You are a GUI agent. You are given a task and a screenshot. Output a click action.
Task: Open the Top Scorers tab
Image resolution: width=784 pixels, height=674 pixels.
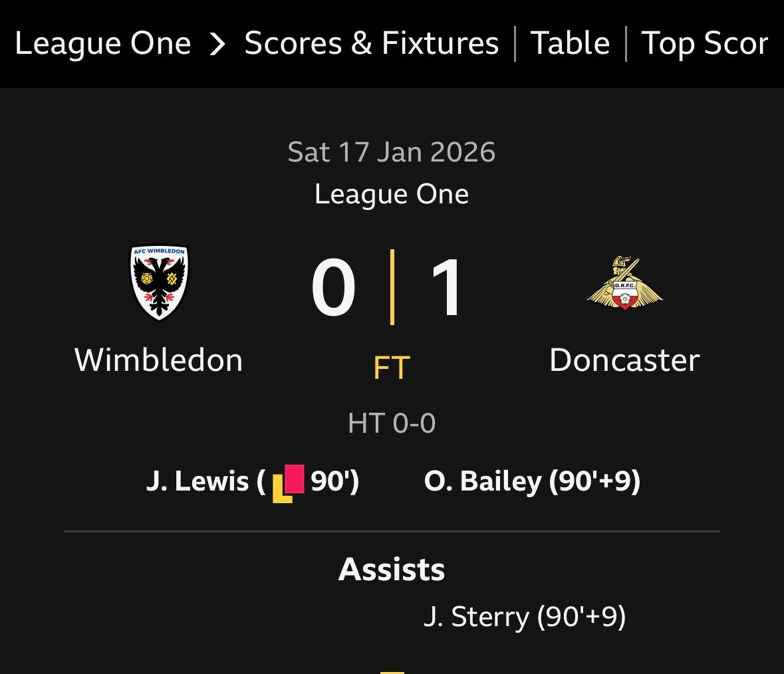pyautogui.click(x=705, y=43)
